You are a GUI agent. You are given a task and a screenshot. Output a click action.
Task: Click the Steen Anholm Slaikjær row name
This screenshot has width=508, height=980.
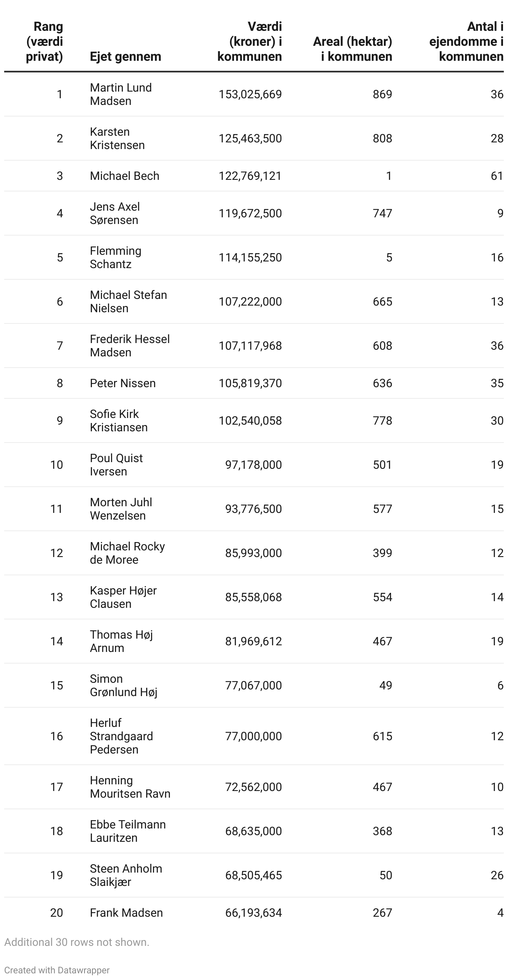[x=126, y=875]
